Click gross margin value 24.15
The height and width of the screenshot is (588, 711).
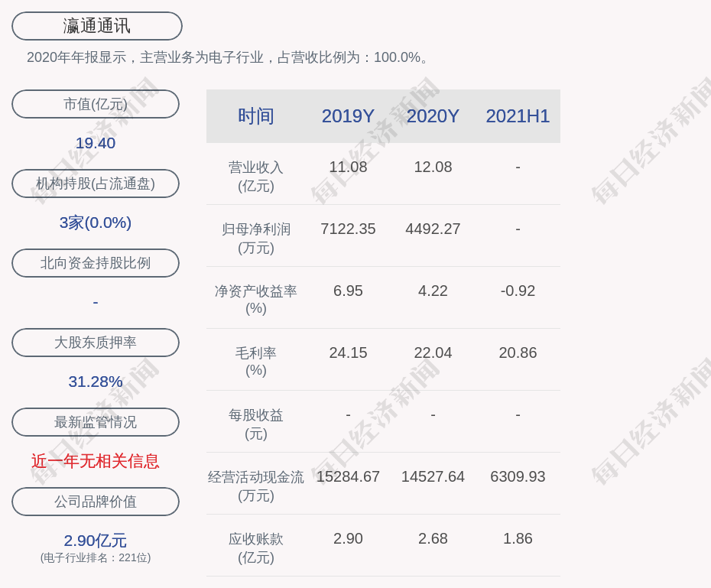(x=348, y=352)
